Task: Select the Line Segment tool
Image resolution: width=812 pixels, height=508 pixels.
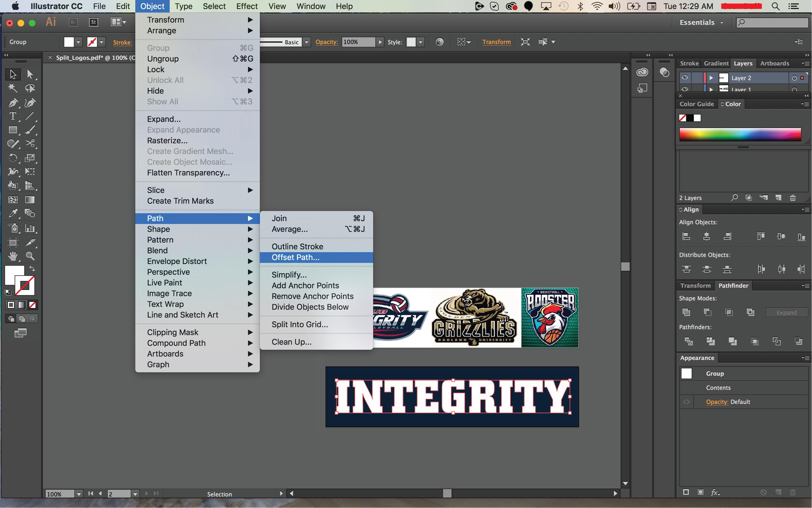Action: (30, 116)
